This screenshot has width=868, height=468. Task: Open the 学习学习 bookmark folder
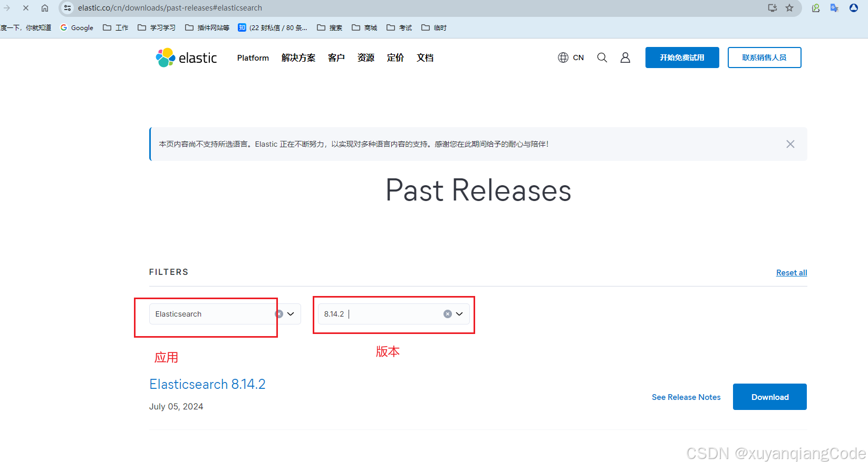click(x=157, y=27)
